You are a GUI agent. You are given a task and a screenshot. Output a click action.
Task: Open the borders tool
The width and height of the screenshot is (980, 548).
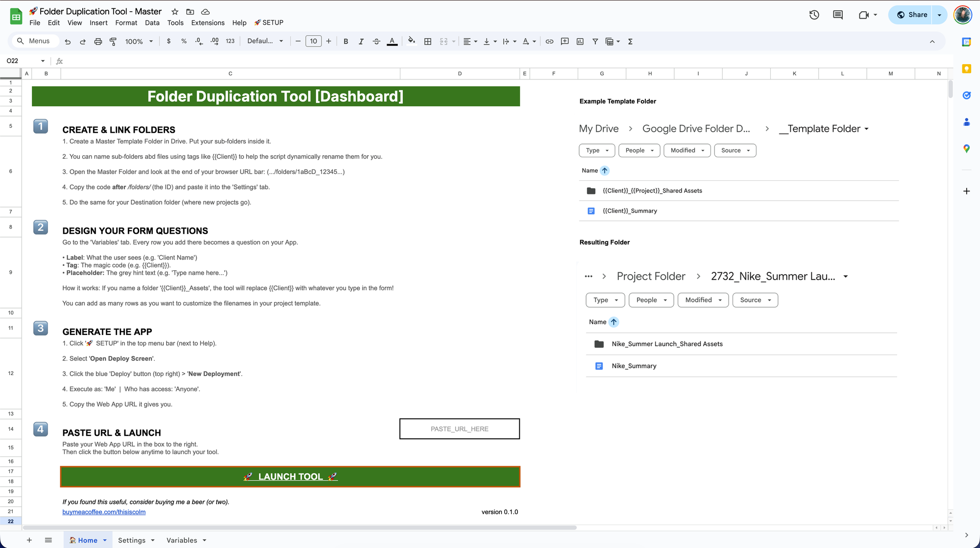[x=428, y=42]
